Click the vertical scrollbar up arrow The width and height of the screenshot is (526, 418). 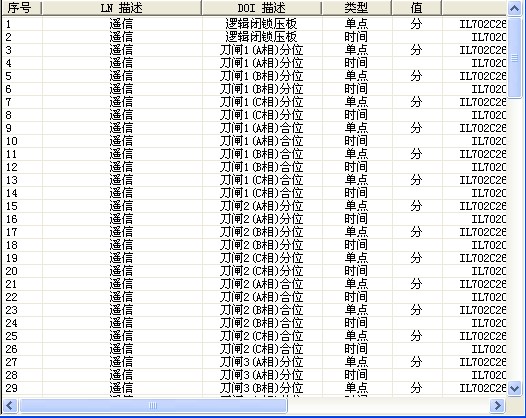(514, 8)
